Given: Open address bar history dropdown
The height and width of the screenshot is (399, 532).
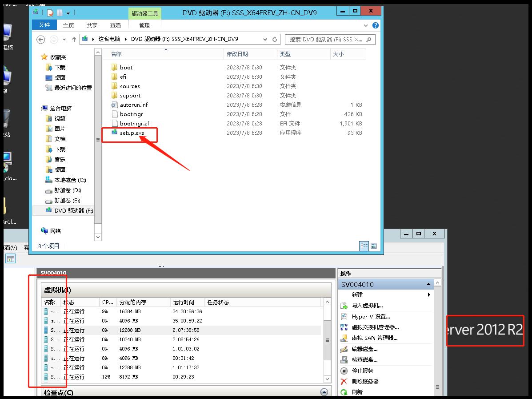Looking at the screenshot, I should (265, 40).
